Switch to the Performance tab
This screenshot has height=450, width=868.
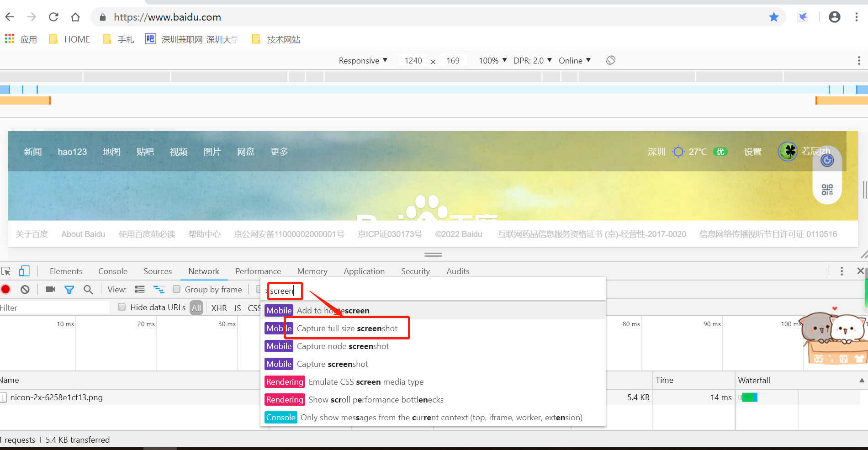[x=258, y=271]
